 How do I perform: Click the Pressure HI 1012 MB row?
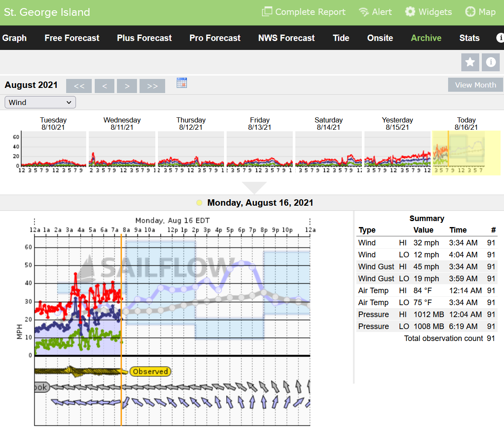(x=426, y=314)
